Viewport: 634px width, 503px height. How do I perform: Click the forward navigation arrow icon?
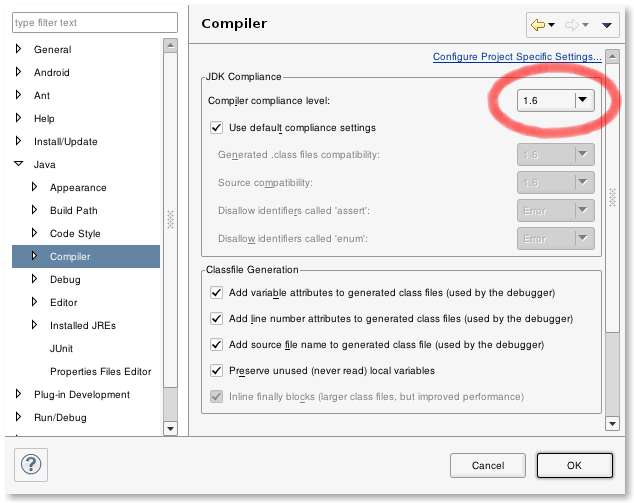coord(574,24)
